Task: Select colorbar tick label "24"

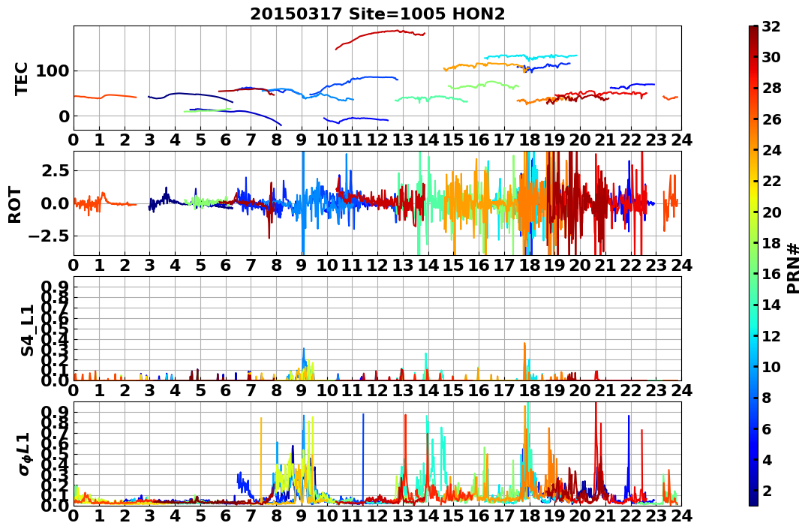Action: [771, 150]
